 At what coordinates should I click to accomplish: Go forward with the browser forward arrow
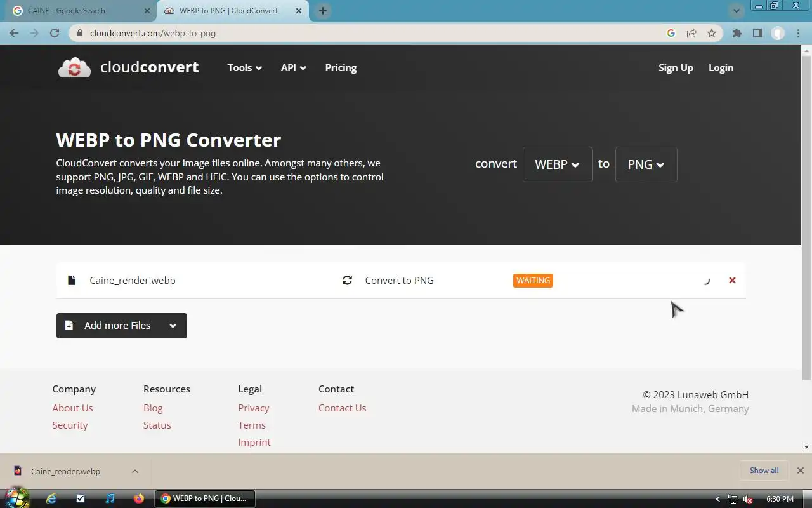34,33
